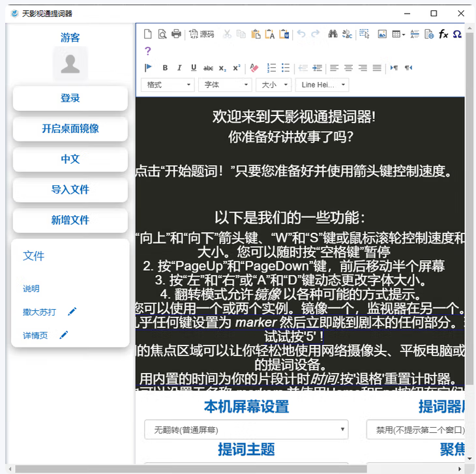Choose Paste as plain text icon
The height and width of the screenshot is (474, 476).
coord(270,34)
